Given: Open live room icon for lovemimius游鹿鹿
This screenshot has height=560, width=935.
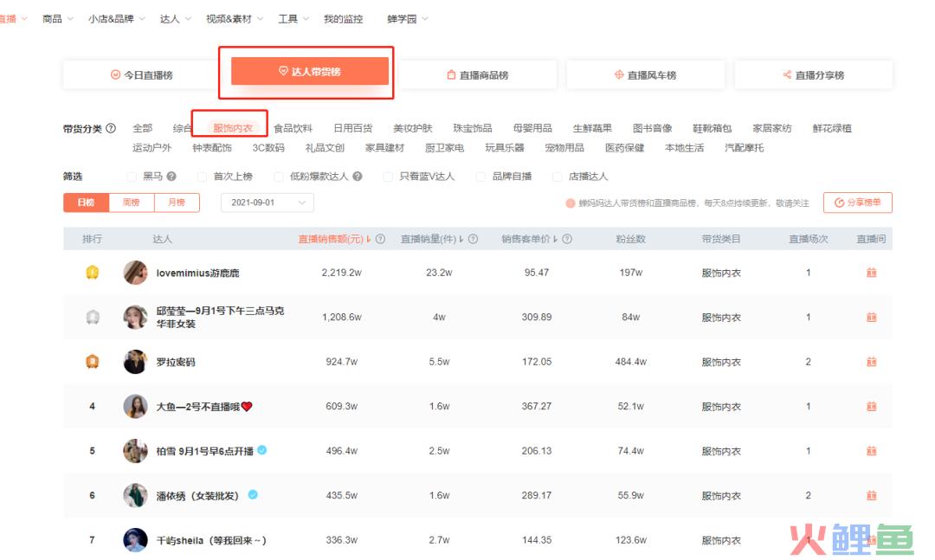Looking at the screenshot, I should click(871, 273).
